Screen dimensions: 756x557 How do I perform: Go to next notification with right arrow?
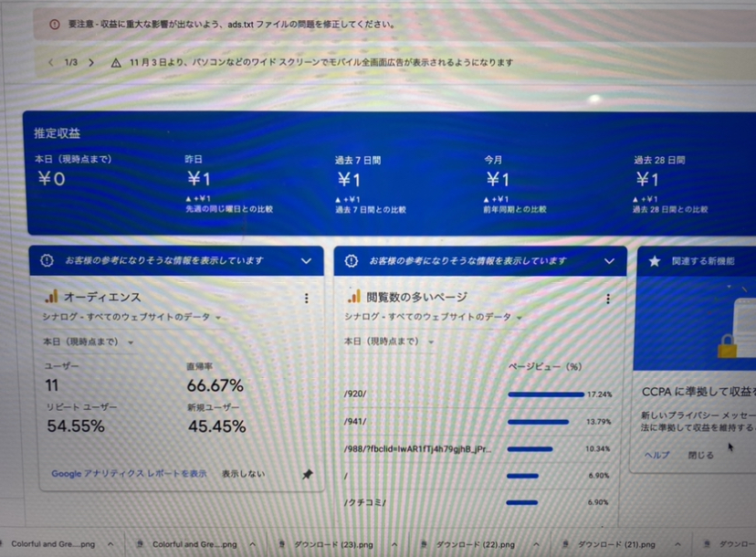(x=90, y=63)
